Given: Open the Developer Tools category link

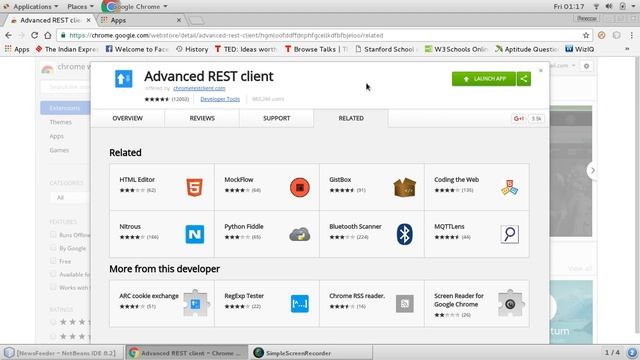Looking at the screenshot, I should pos(220,99).
